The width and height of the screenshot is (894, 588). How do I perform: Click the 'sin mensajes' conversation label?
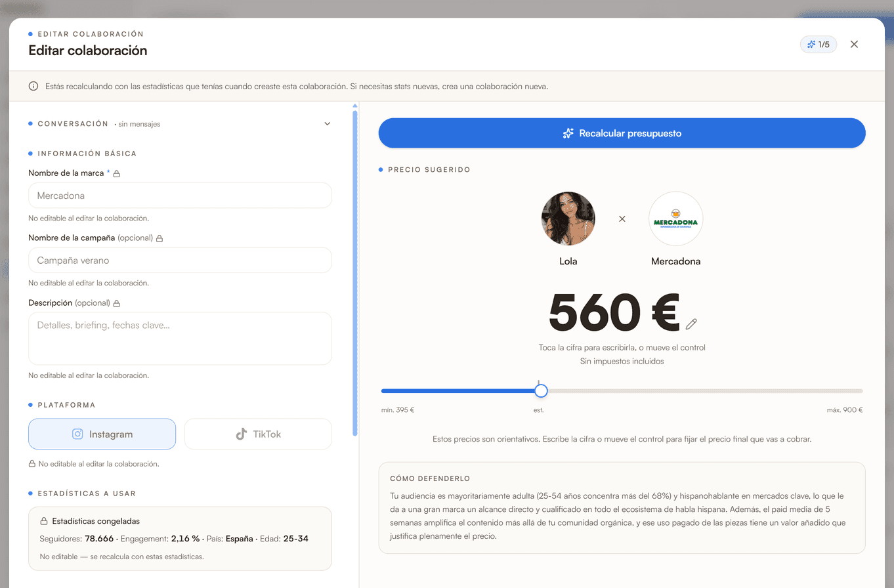point(139,124)
